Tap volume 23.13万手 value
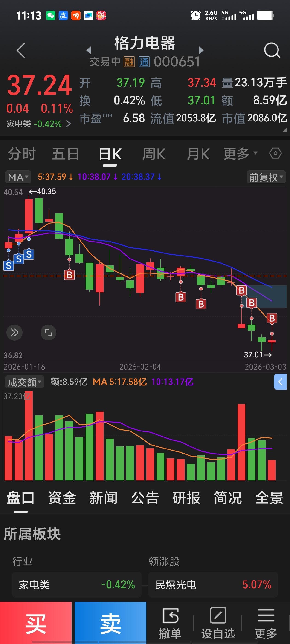This screenshot has height=644, width=290. (x=261, y=83)
